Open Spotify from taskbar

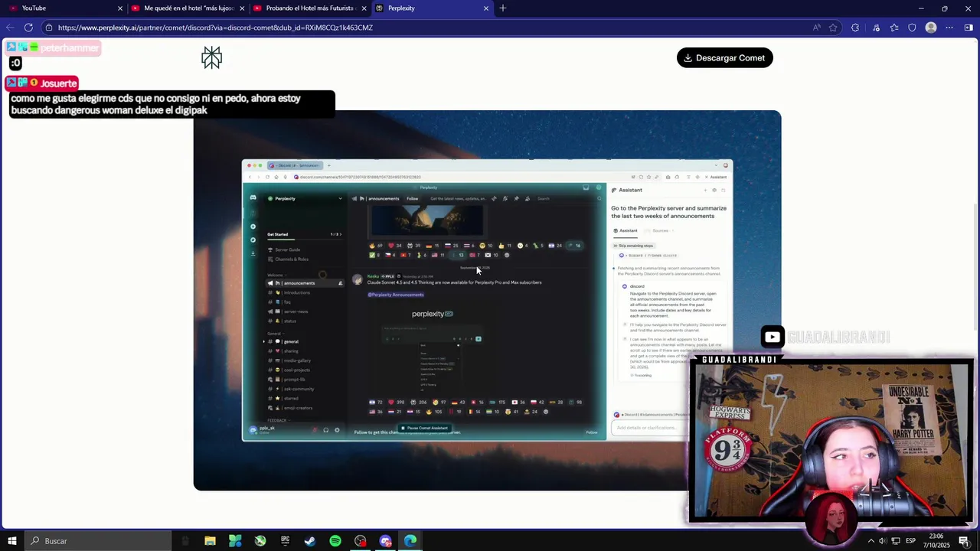point(335,541)
